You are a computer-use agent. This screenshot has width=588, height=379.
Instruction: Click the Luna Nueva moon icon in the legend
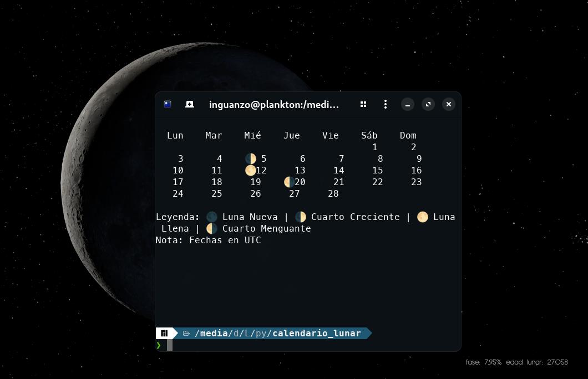point(211,217)
